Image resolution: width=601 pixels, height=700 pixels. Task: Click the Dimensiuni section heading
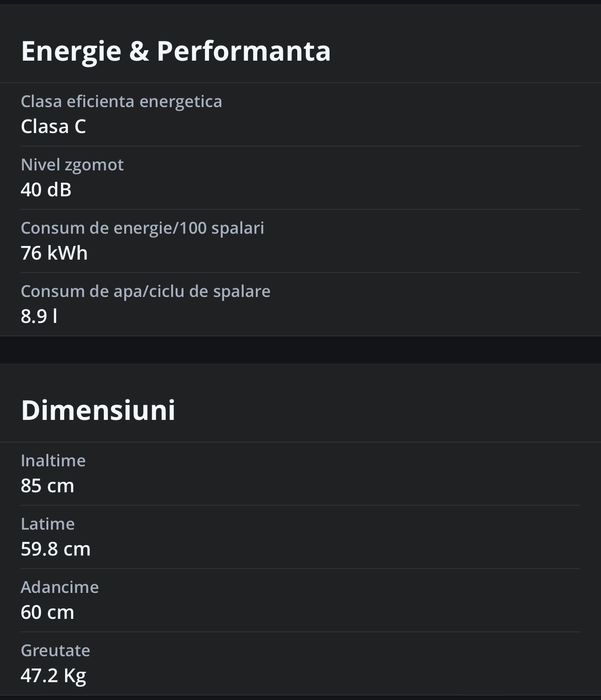[x=98, y=410]
